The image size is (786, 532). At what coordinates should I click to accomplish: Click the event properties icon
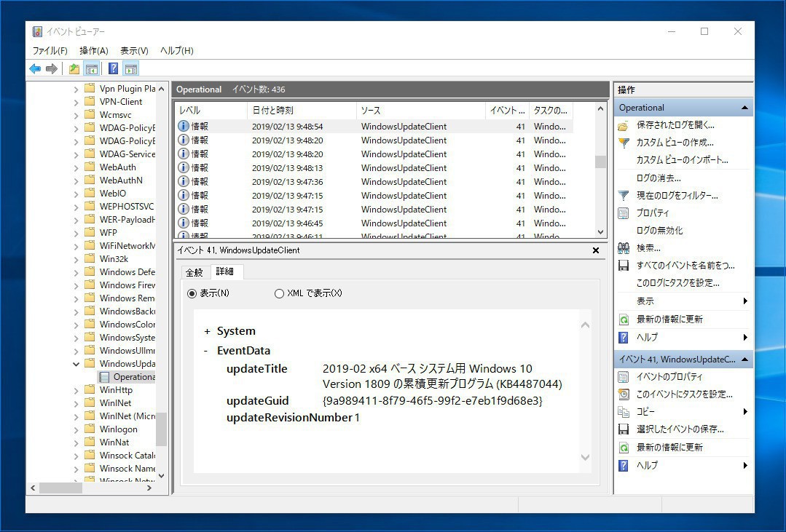(x=623, y=377)
